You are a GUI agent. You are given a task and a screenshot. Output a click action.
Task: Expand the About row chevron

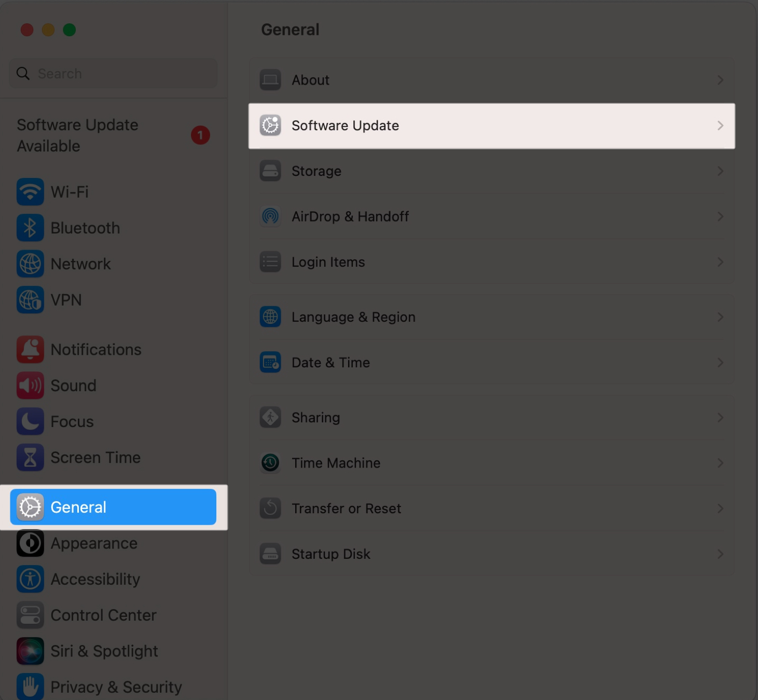pyautogui.click(x=720, y=80)
